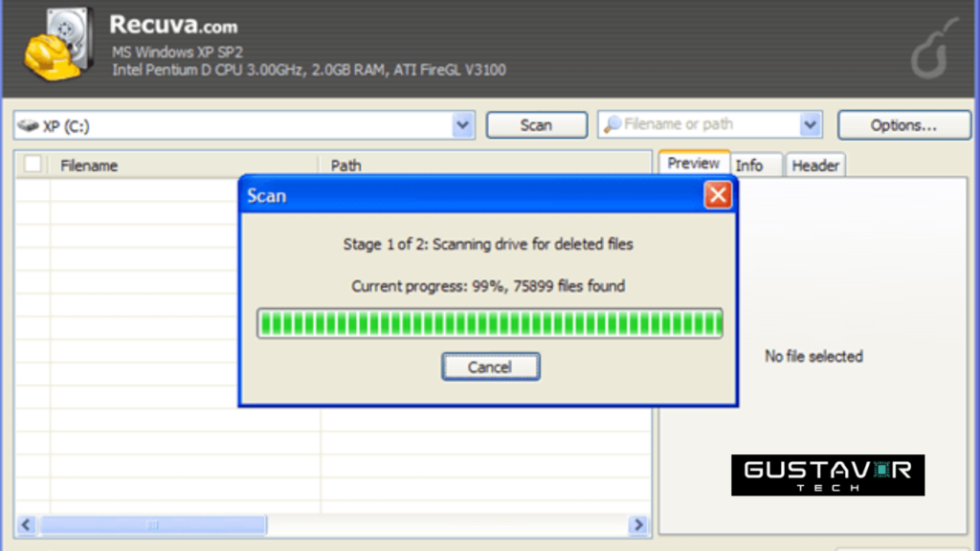The image size is (980, 551).
Task: Click "Current progress: 99%, 75899 files found" text
Action: 487,286
